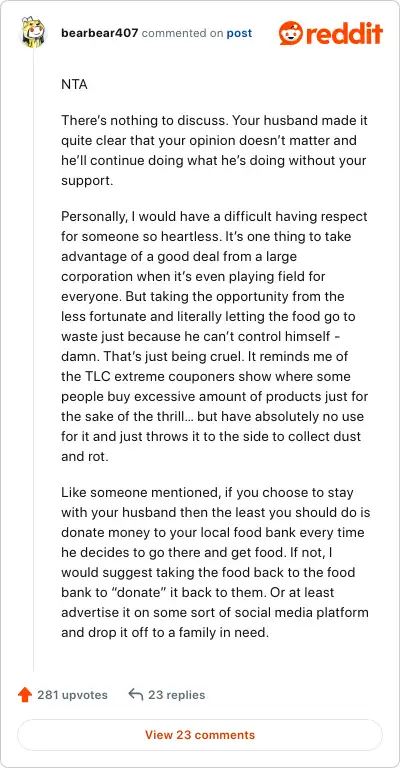Click the paragraph beginning "Personally, I would"
This screenshot has height=768, width=400.
tap(214, 337)
